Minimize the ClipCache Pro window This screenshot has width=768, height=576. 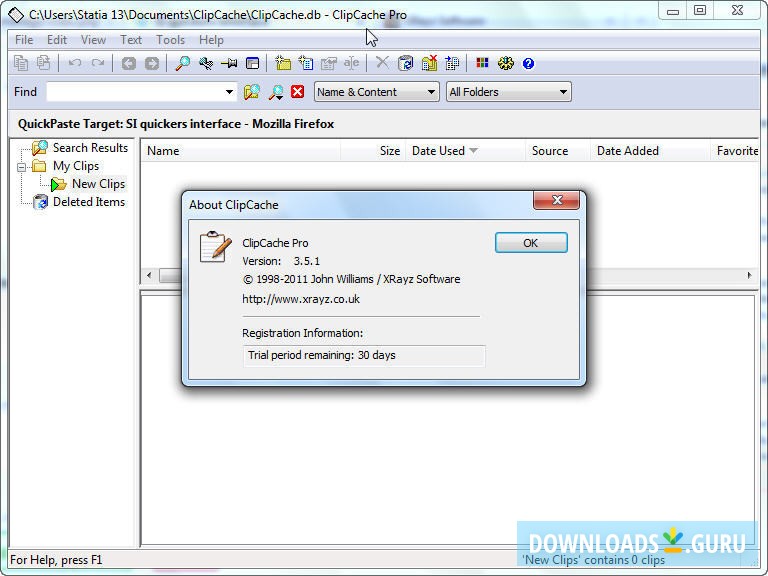(x=673, y=10)
